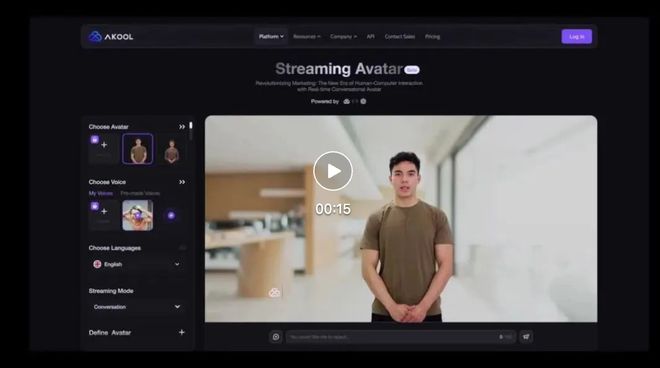Expand the Choose Voice section arrows
The image size is (660, 368).
[x=182, y=182]
